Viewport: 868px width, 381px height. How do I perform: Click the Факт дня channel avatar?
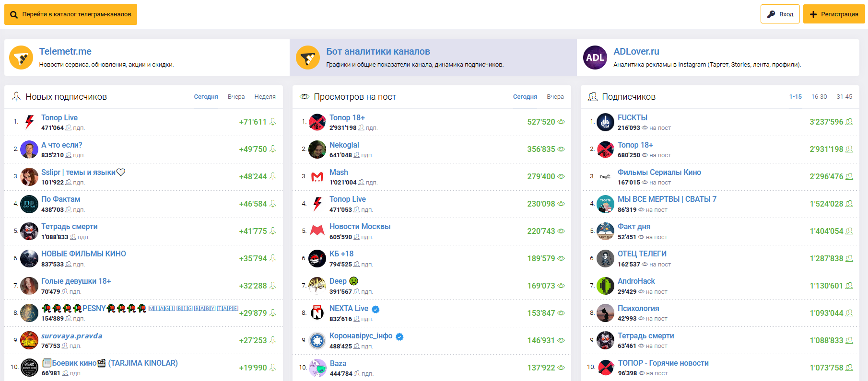(606, 231)
